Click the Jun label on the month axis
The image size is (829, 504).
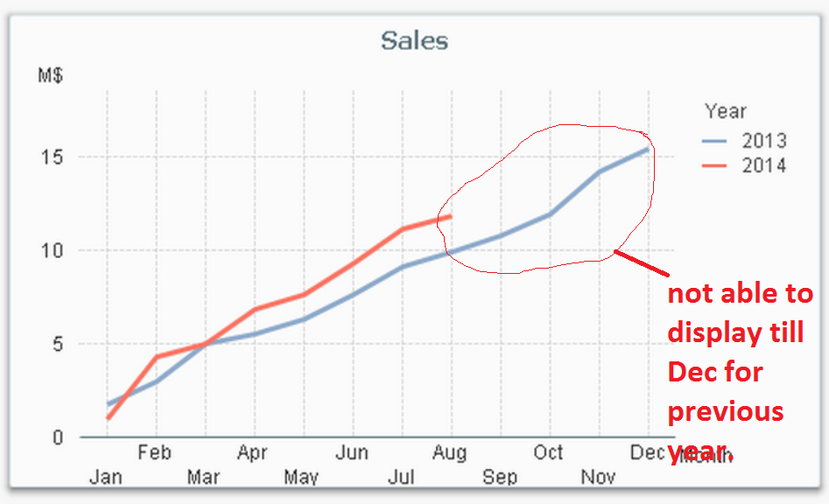pos(352,453)
